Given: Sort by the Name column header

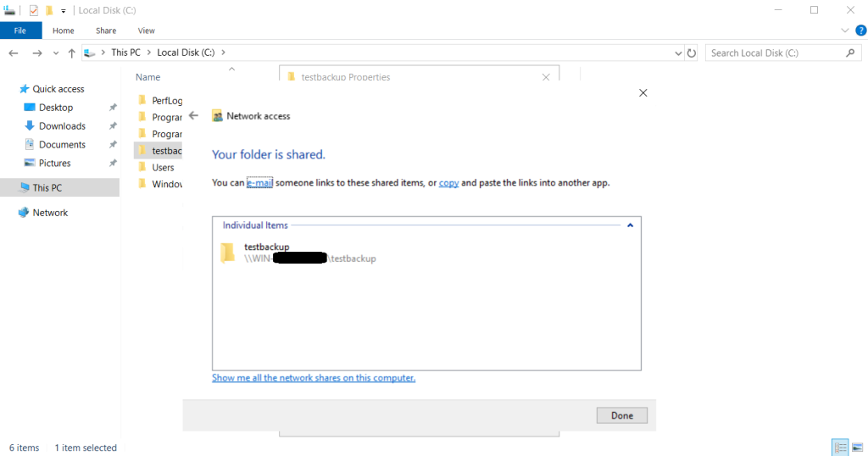Looking at the screenshot, I should click(x=147, y=77).
